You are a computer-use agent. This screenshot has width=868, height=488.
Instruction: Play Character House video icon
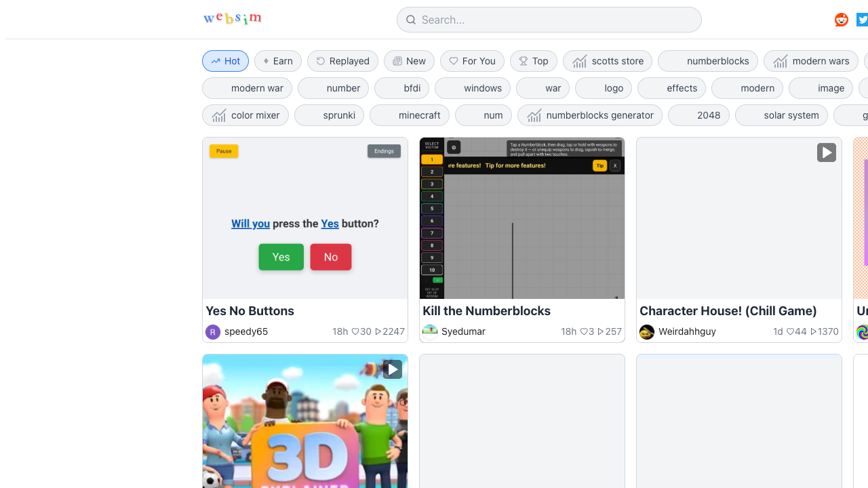tap(826, 152)
